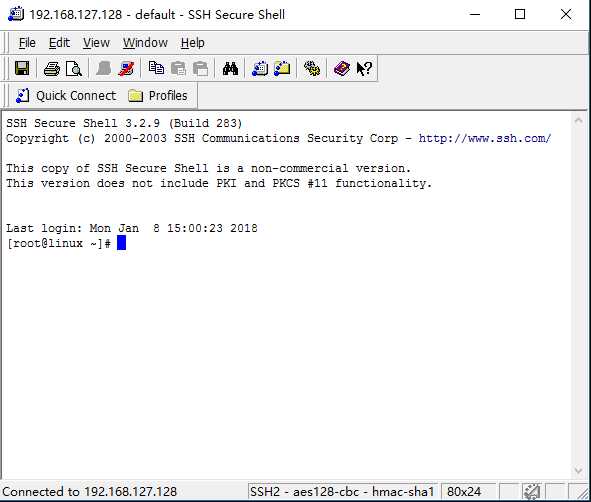The height and width of the screenshot is (502, 591).
Task: Open the Edit menu
Action: click(x=59, y=43)
